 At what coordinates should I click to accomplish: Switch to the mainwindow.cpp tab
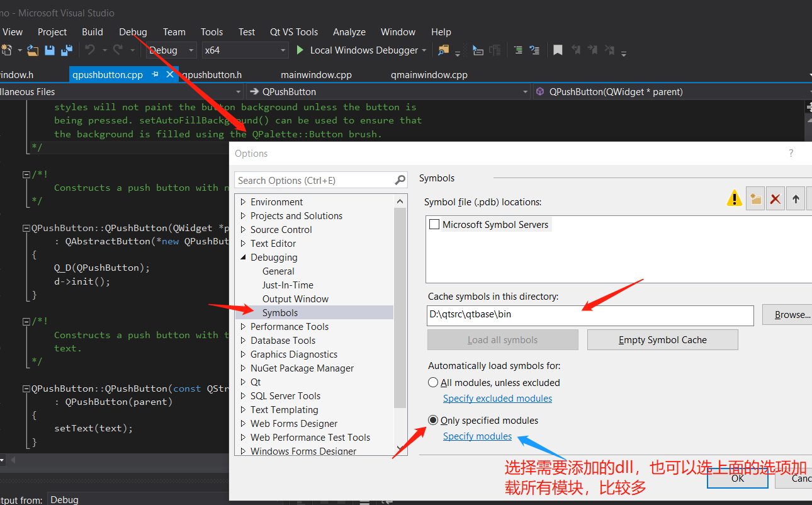(316, 74)
